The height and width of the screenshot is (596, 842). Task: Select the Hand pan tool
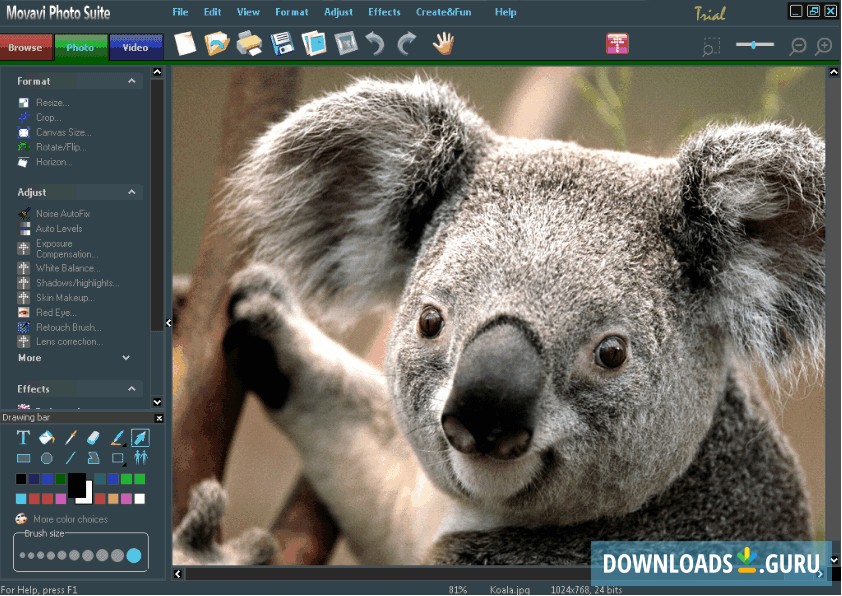click(x=443, y=43)
